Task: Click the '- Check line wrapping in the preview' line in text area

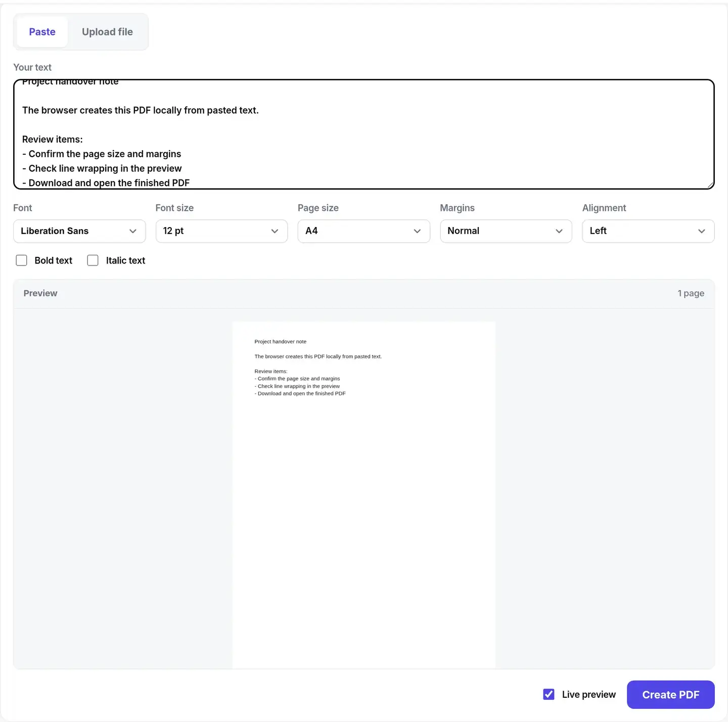Action: coord(102,168)
